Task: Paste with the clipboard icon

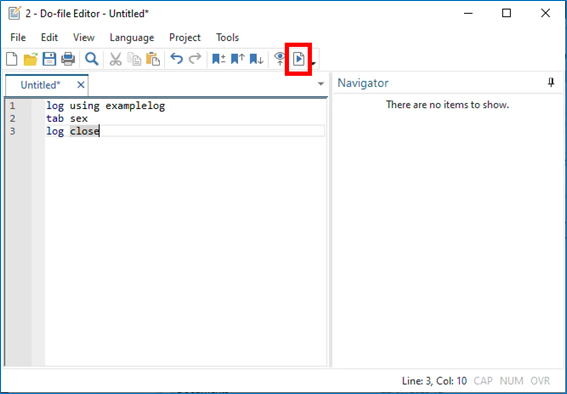Action: pos(153,59)
